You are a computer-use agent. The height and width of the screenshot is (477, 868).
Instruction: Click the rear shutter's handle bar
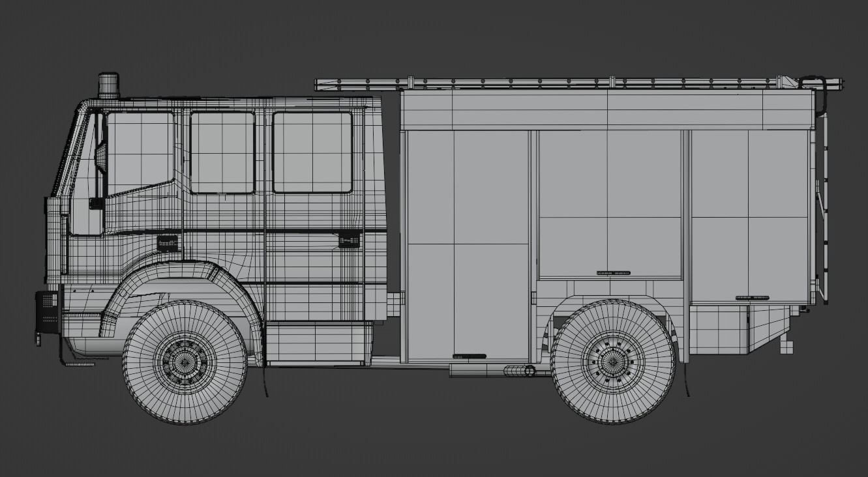[753, 298]
